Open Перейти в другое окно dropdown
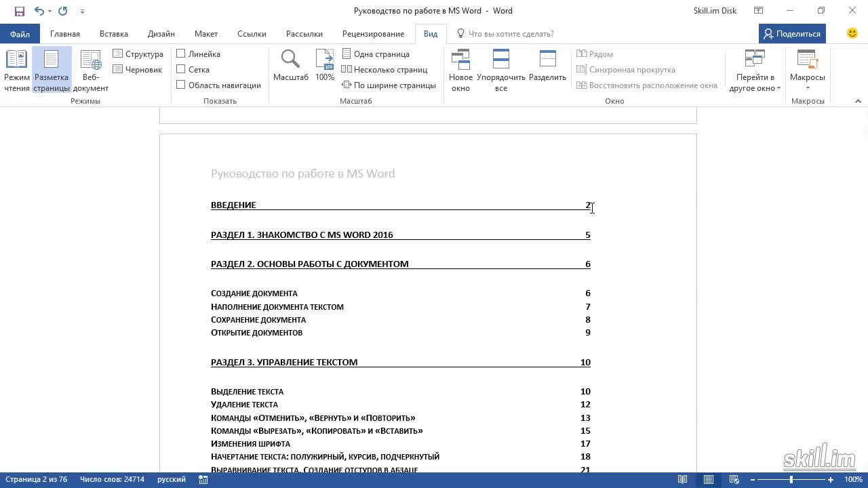The height and width of the screenshot is (488, 868). (755, 70)
